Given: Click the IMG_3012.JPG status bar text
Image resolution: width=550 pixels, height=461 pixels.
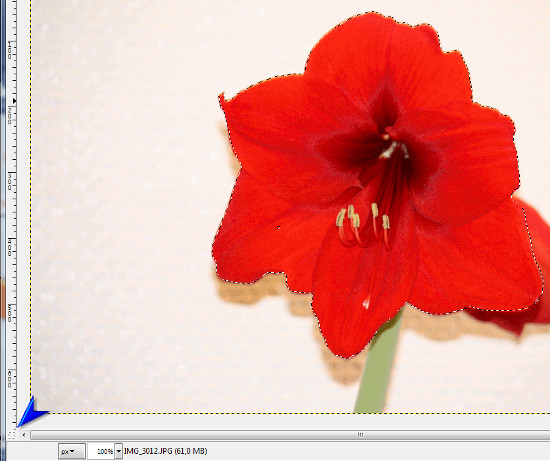Looking at the screenshot, I should [165, 451].
